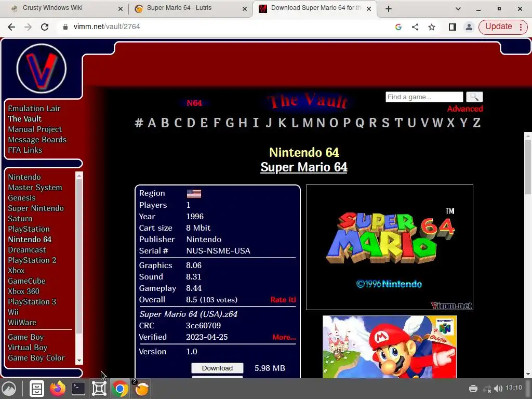Open the system start menu in taskbar
Viewport: 532px width, 399px height.
pos(9,389)
